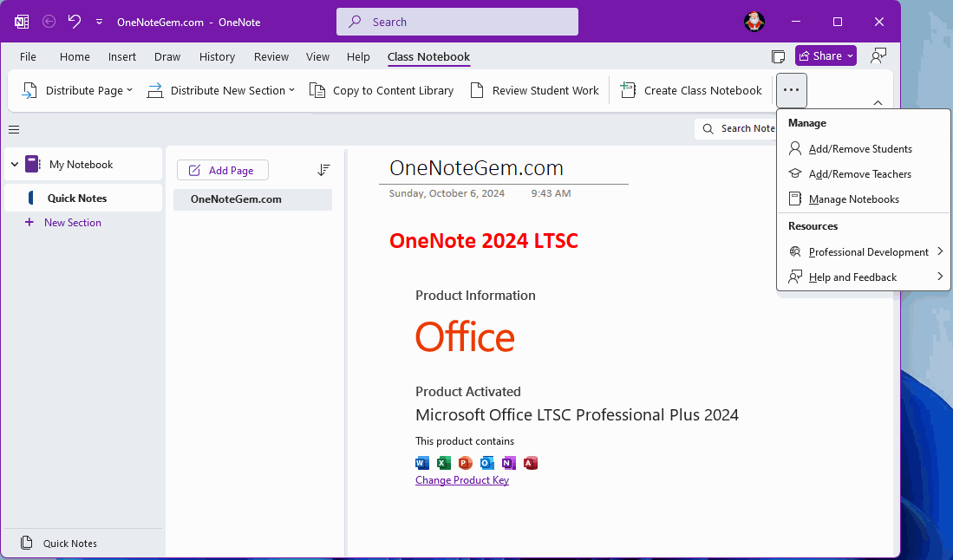
Task: Open the account profile picture
Action: point(754,22)
